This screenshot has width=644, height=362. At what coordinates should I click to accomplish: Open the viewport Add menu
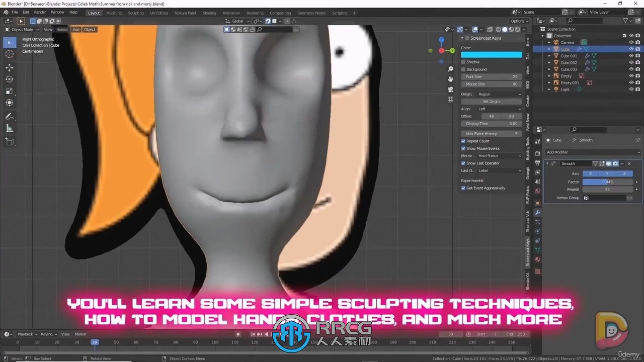(x=76, y=30)
